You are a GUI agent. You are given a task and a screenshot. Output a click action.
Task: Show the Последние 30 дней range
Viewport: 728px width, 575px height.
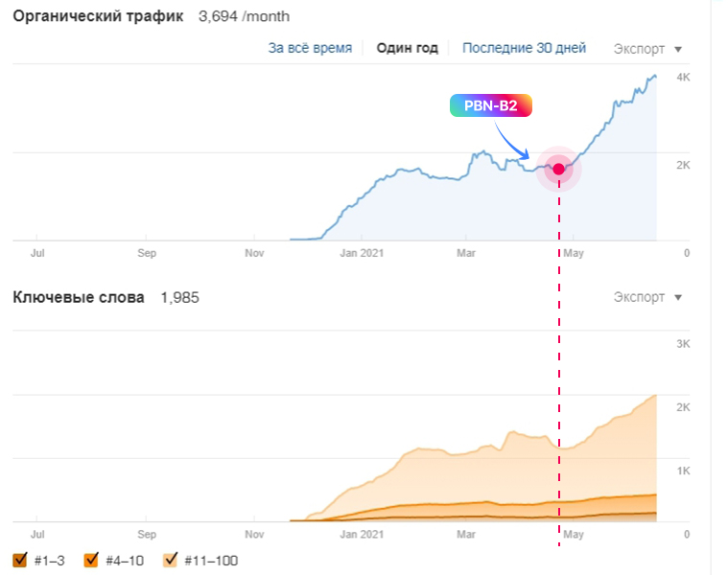(x=524, y=48)
